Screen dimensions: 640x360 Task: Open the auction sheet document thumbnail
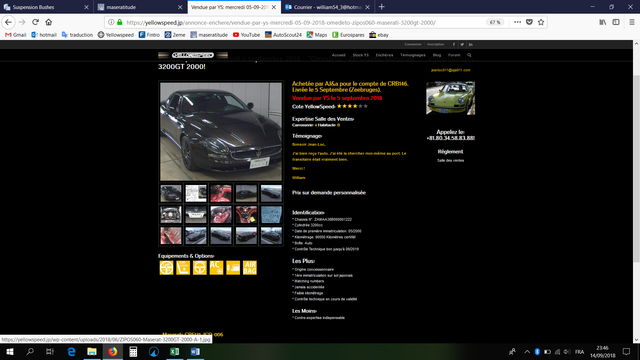point(196,193)
